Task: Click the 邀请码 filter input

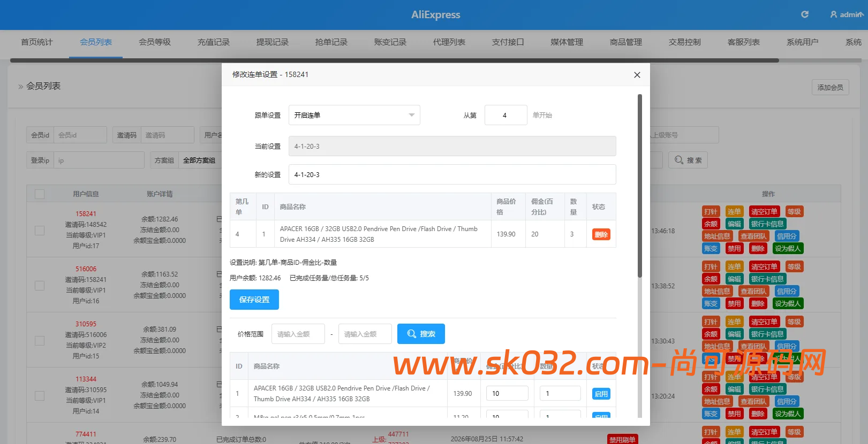Action: click(x=167, y=135)
